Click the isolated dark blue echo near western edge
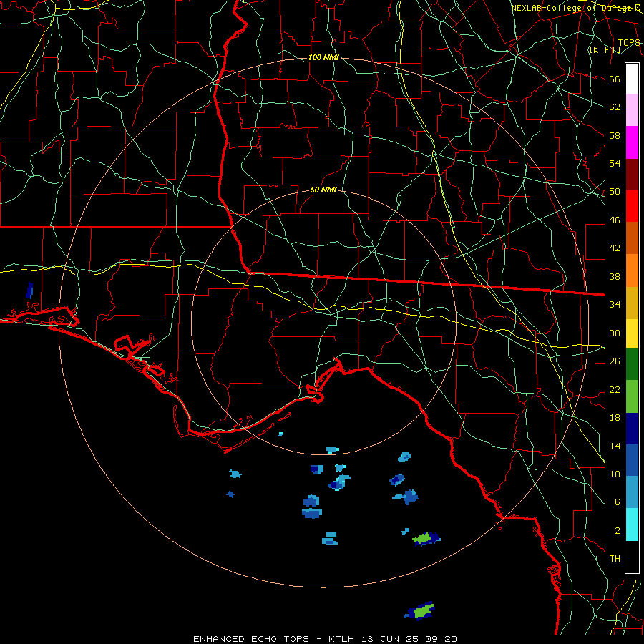Viewport: 644px width, 644px height. pos(29,291)
